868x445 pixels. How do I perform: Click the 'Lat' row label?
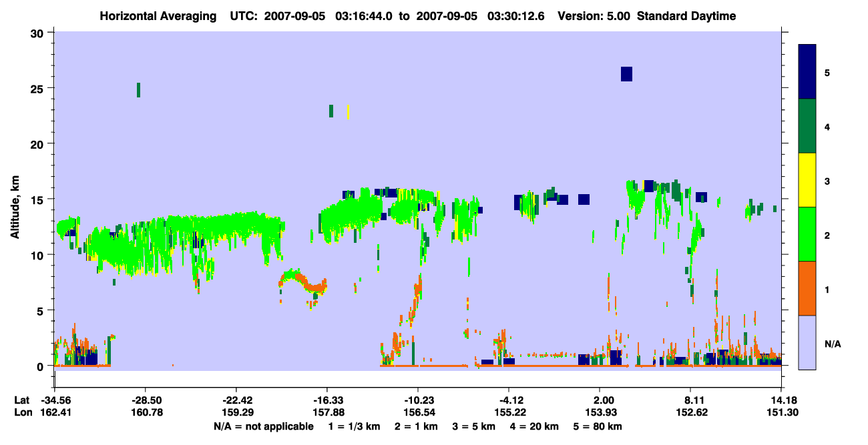coord(22,400)
